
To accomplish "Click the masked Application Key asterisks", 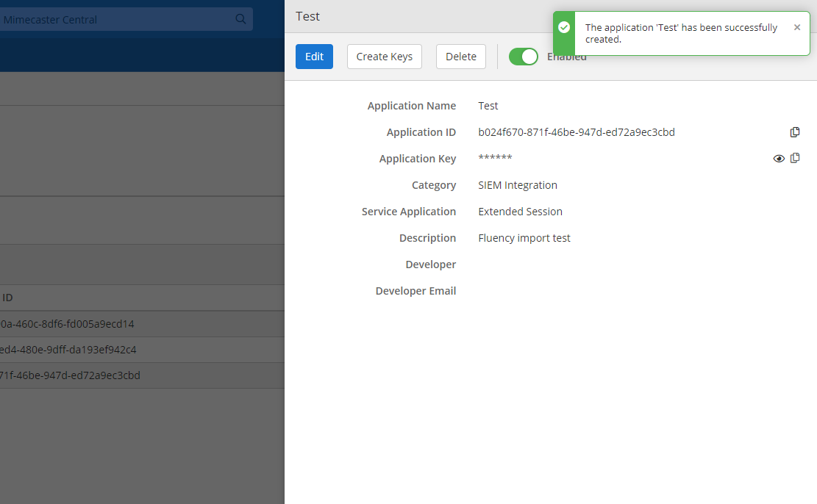I will pyautogui.click(x=495, y=158).
